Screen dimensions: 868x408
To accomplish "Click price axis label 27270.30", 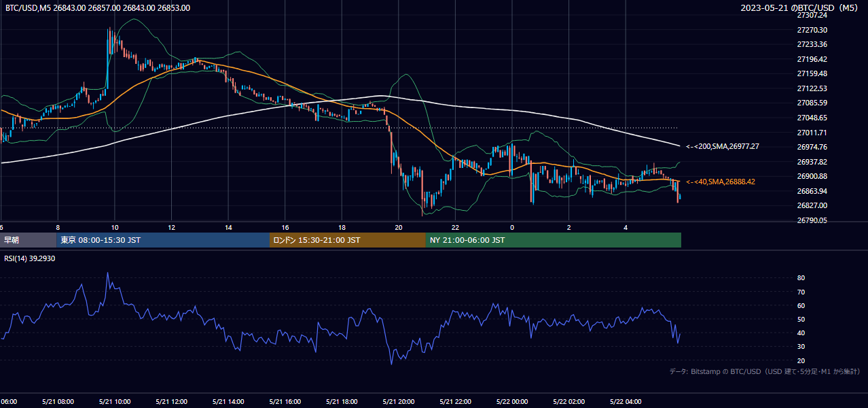I will (x=812, y=30).
